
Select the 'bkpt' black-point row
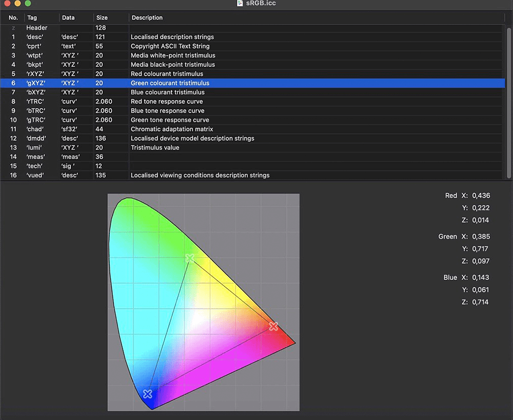[x=252, y=65]
